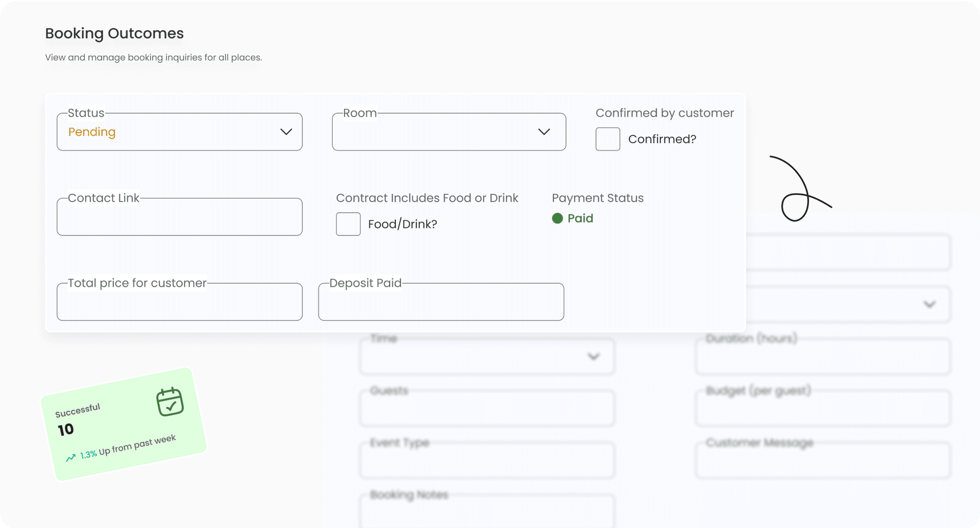Click the Event Type input field
The image size is (980, 528).
point(486,460)
